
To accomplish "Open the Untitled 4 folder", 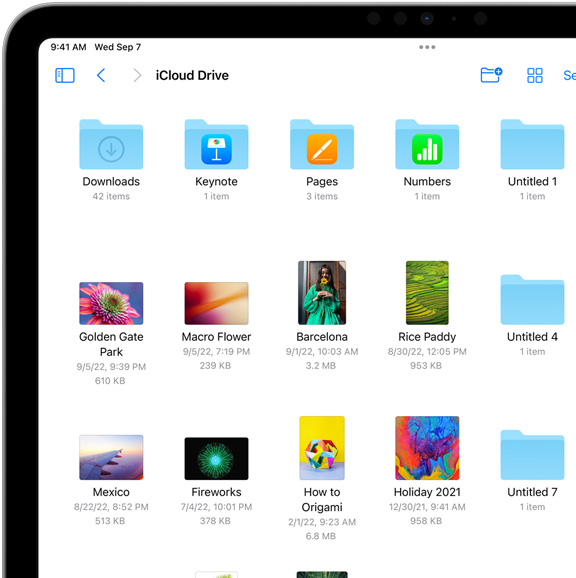I will (x=532, y=299).
